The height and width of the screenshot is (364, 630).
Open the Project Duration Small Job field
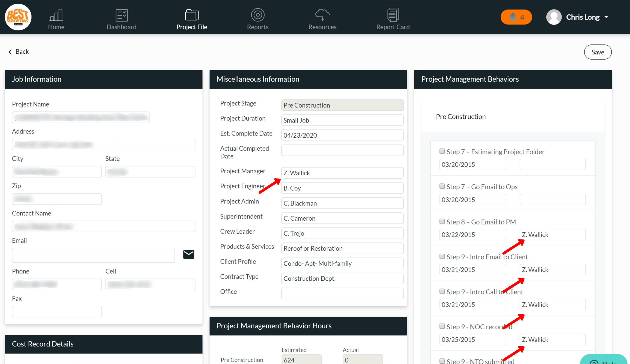(342, 120)
